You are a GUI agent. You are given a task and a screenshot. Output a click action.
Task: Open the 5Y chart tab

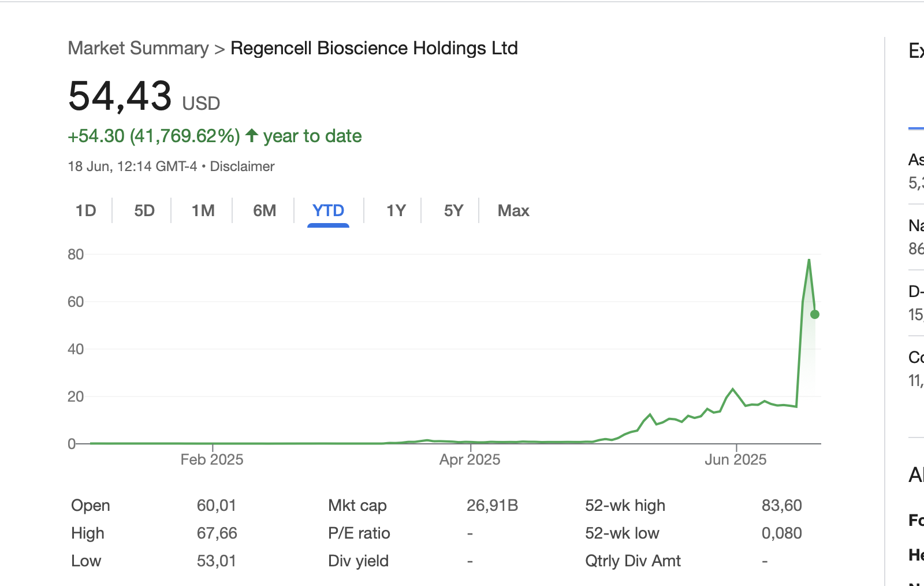tap(453, 211)
